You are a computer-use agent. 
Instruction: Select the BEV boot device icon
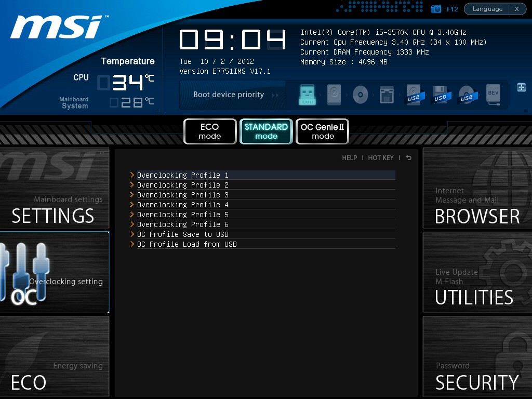tap(494, 95)
